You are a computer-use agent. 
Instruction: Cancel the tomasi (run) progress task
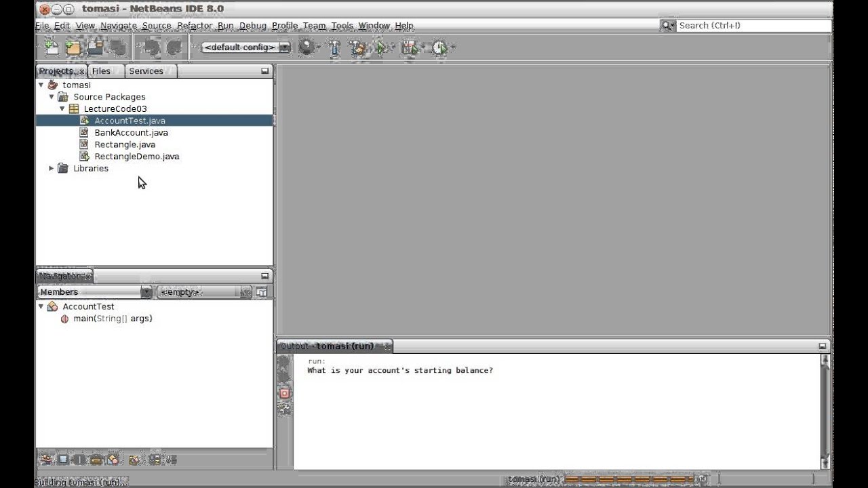pyautogui.click(x=703, y=479)
